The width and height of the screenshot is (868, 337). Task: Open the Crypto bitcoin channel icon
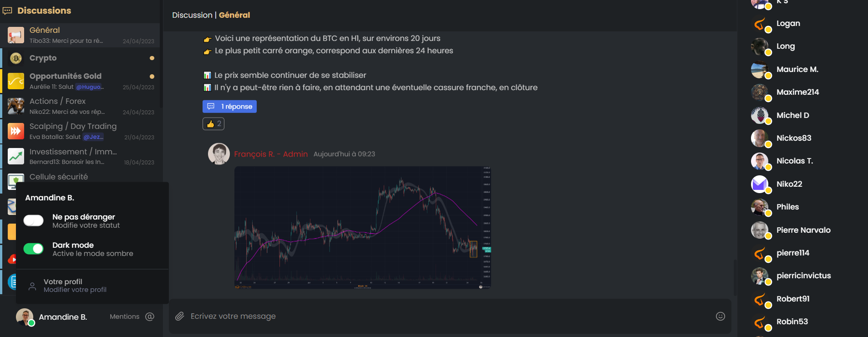pyautogui.click(x=16, y=58)
